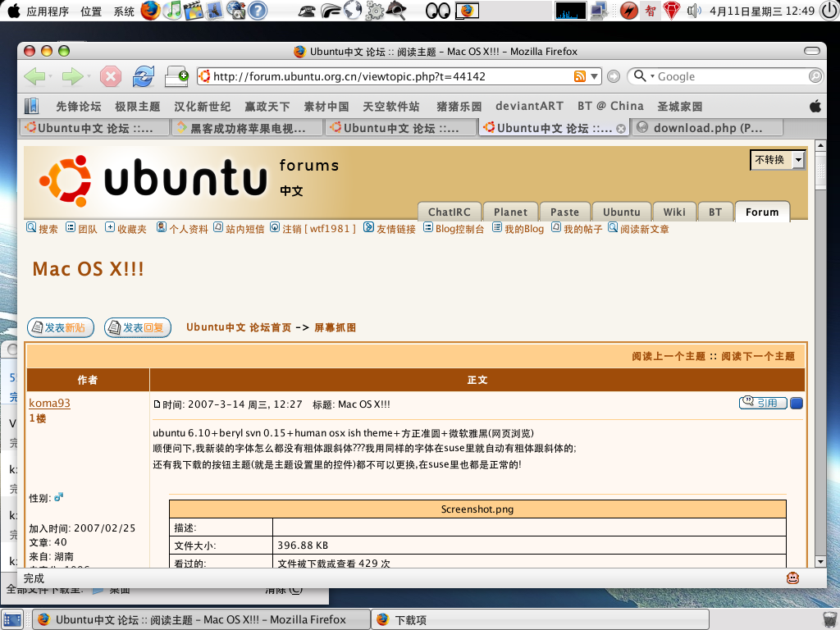840x630 pixels.
Task: Go back with the green back arrow
Action: pyautogui.click(x=34, y=76)
